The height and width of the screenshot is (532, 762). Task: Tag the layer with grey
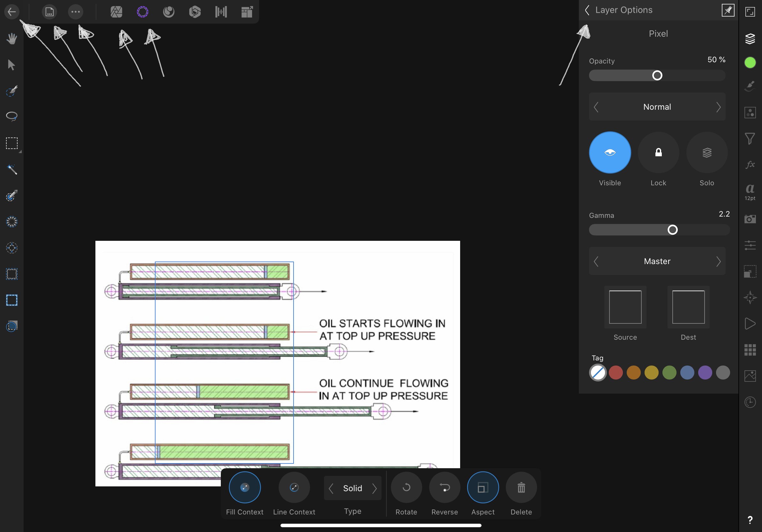[x=723, y=373]
